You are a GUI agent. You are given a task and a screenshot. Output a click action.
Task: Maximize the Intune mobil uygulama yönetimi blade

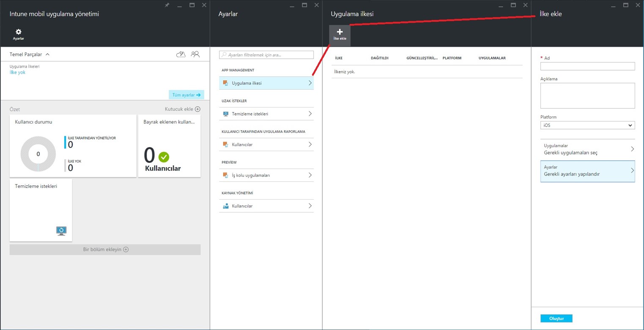192,5
